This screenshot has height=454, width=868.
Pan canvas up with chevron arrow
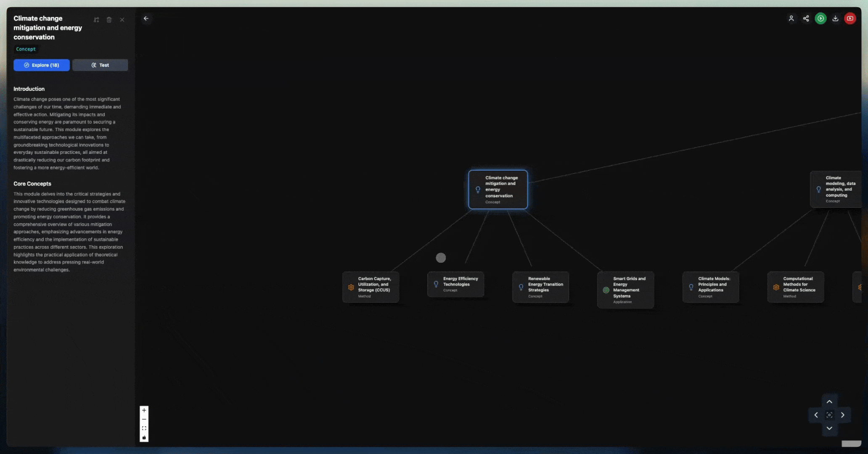click(829, 402)
